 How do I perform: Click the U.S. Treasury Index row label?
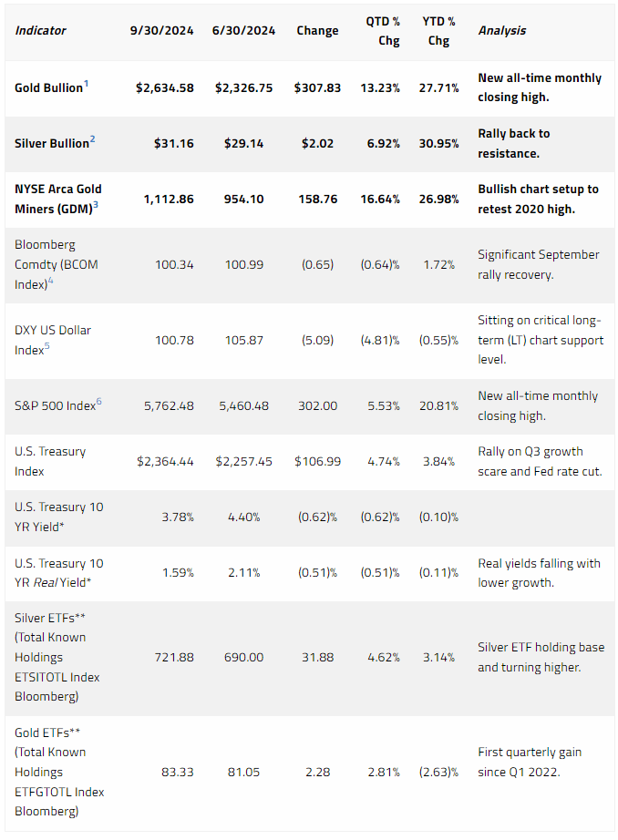[50, 461]
